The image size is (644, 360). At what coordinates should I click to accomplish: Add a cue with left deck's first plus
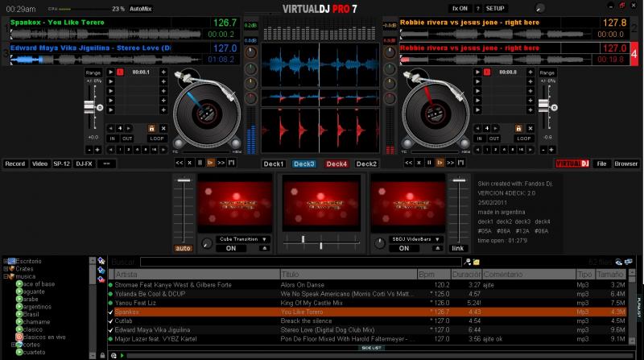pyautogui.click(x=163, y=72)
